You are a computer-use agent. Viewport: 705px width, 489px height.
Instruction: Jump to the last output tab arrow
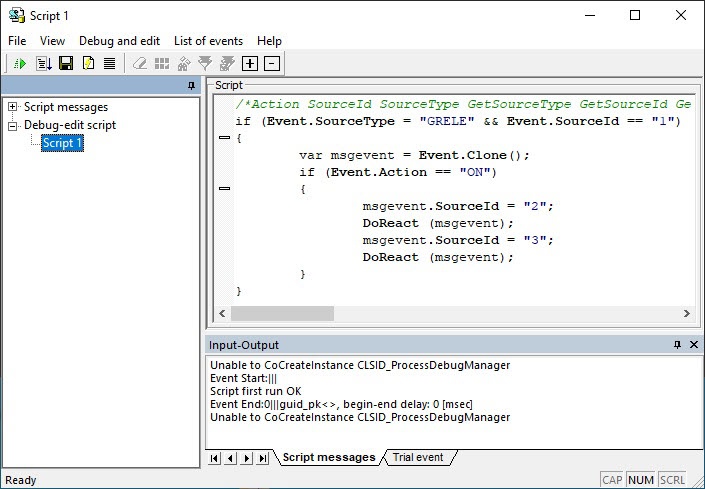coord(263,458)
